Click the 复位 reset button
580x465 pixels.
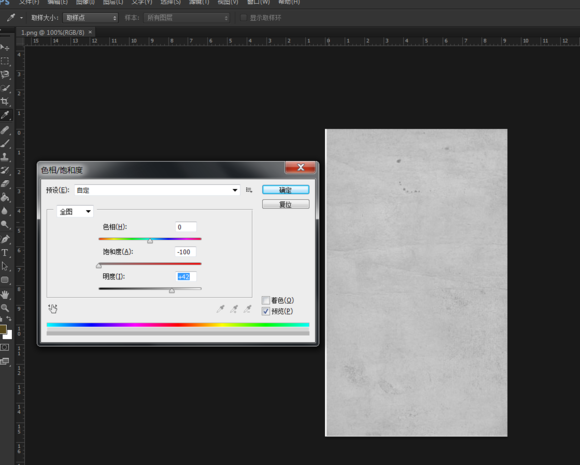pos(286,204)
